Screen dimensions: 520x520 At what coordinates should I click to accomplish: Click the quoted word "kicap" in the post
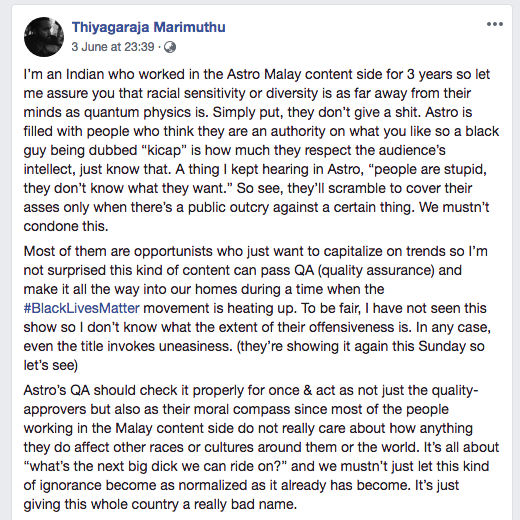164,150
